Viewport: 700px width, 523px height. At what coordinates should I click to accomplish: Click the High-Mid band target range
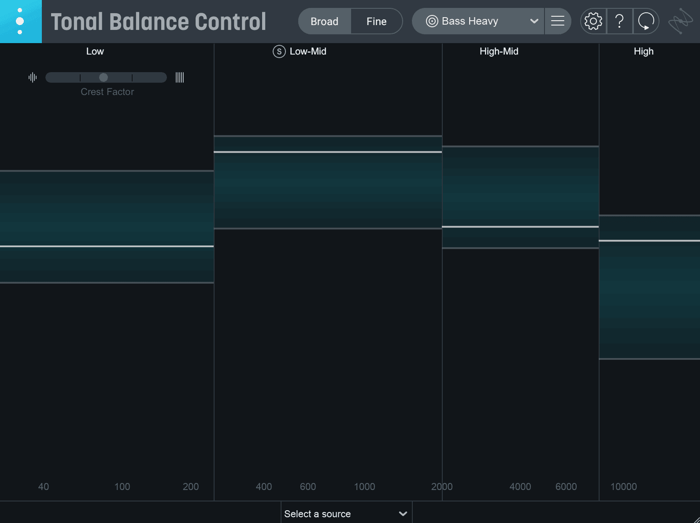pyautogui.click(x=521, y=197)
